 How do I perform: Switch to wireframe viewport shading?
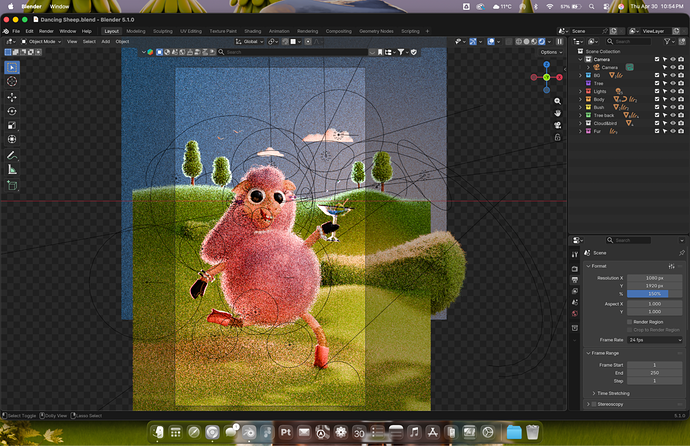tap(519, 41)
